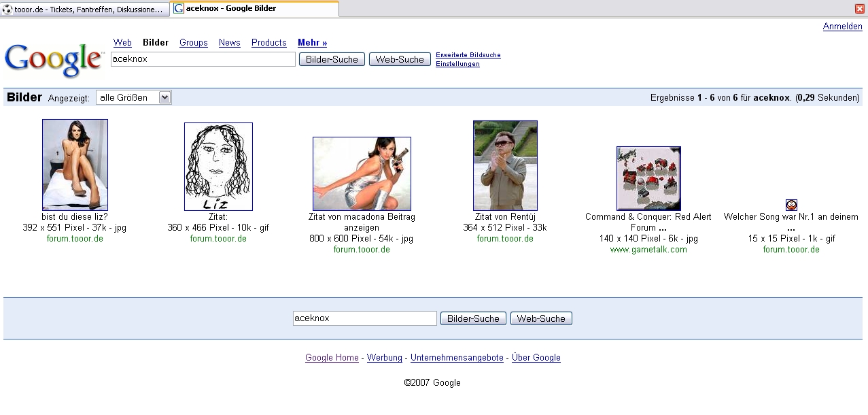Switch to the tooor.de browser tab
This screenshot has height=415, width=868.
pyautogui.click(x=84, y=10)
